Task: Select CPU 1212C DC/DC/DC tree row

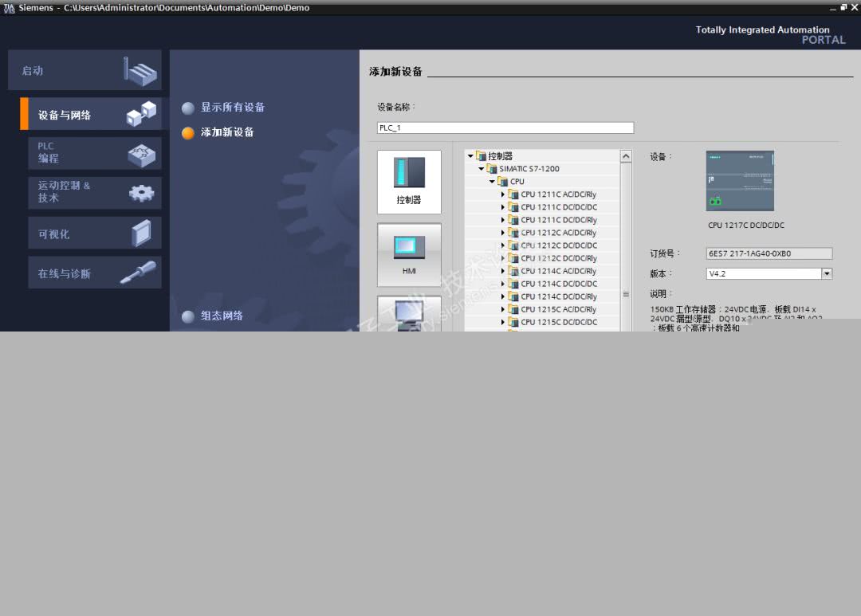Action: (543, 245)
